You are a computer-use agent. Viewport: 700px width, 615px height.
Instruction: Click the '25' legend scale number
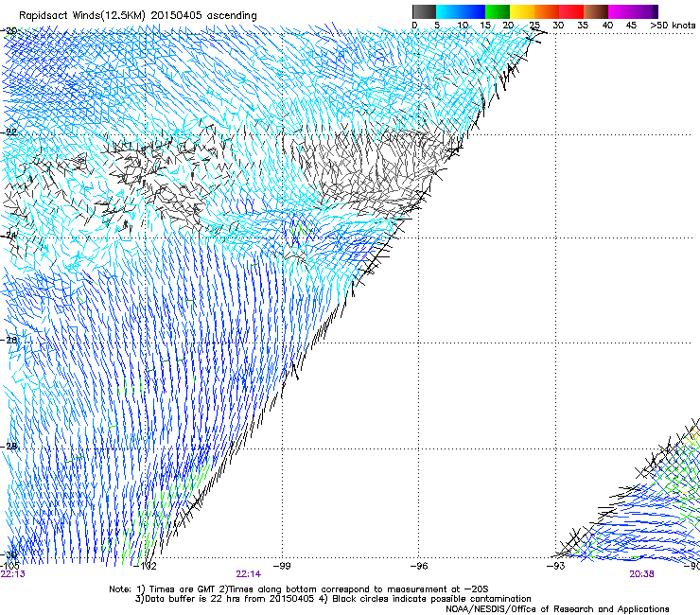pyautogui.click(x=534, y=26)
